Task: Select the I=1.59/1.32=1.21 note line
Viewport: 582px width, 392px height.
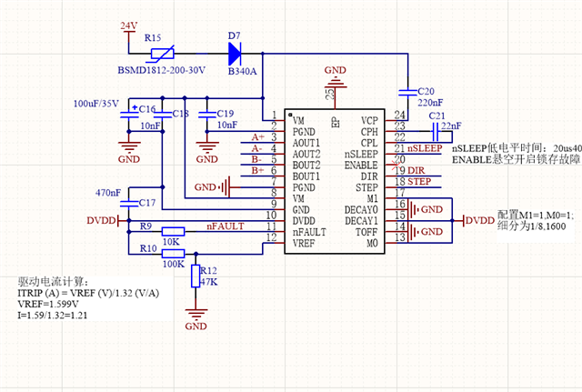Action: tap(53, 316)
